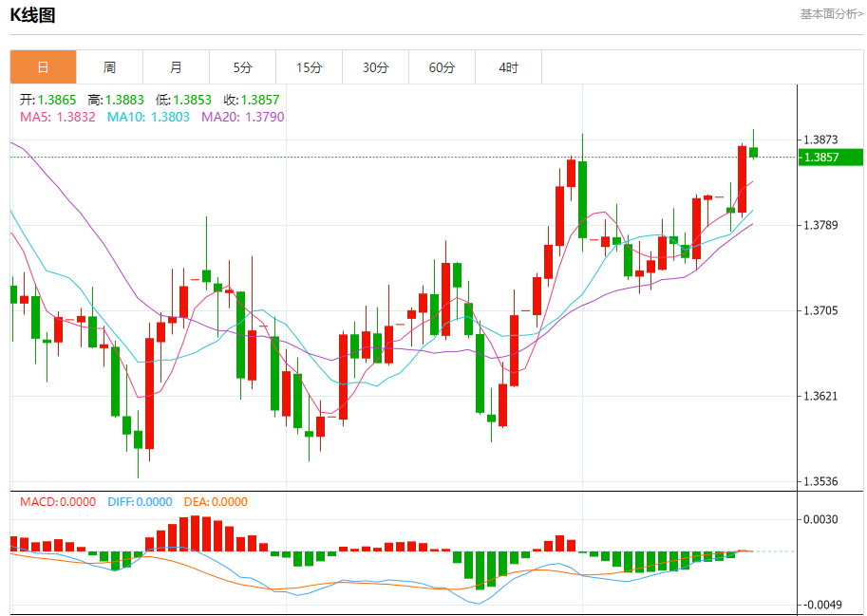
Task: Click the tall red candle beside the latest one
Action: (x=742, y=179)
